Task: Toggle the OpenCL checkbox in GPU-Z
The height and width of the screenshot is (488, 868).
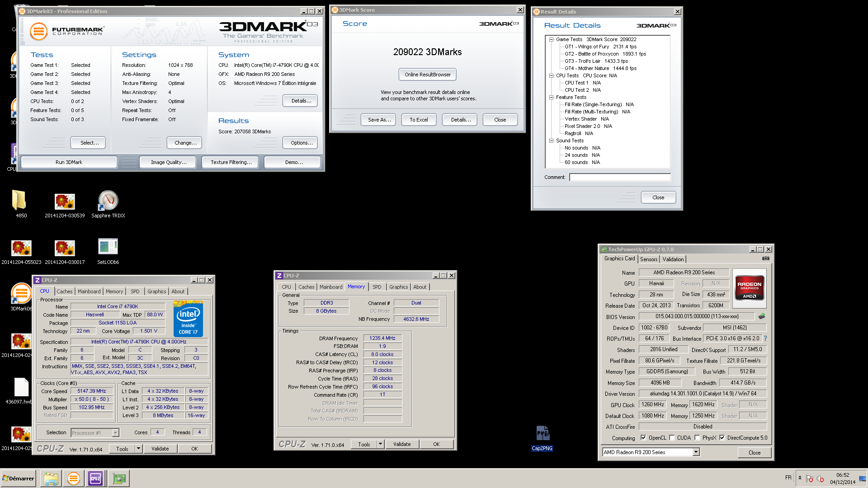Action: (643, 437)
